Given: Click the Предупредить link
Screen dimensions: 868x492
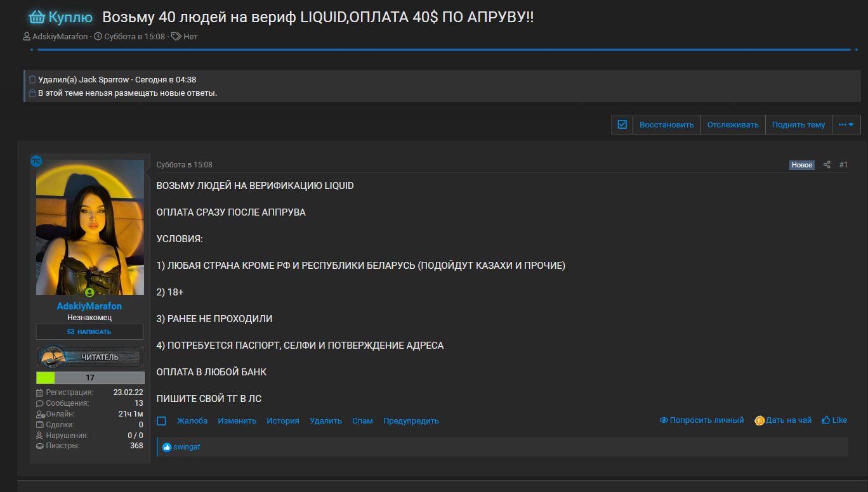Looking at the screenshot, I should (411, 421).
